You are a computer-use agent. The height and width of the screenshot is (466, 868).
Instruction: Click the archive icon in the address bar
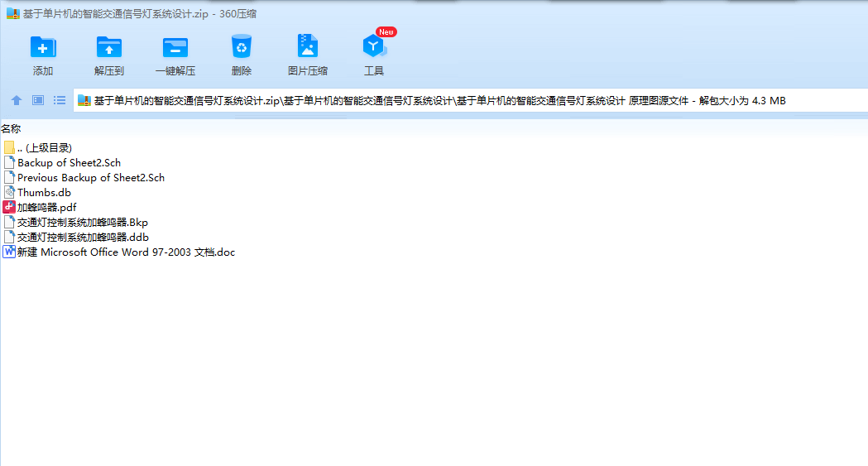(x=84, y=100)
